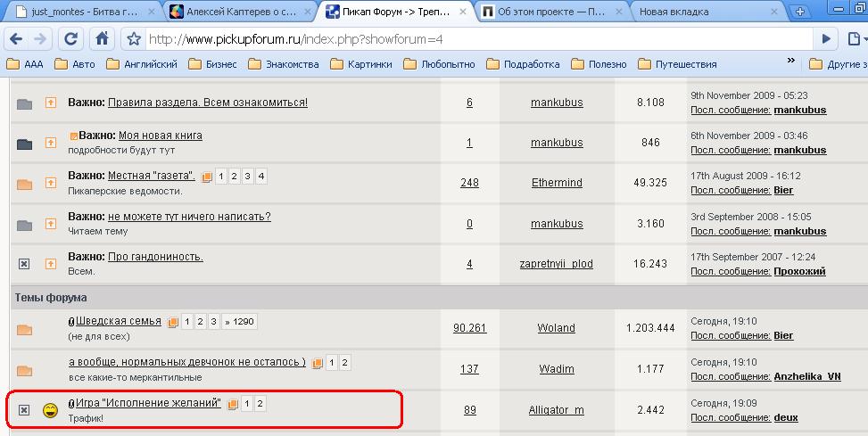Go to the browser home page
The width and height of the screenshot is (868, 436).
coord(103,39)
